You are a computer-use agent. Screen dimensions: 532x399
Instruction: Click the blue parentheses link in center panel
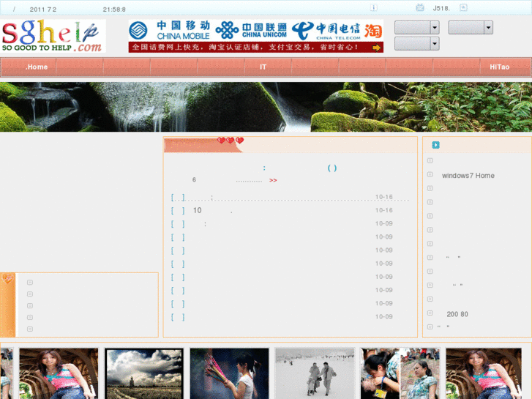point(332,168)
